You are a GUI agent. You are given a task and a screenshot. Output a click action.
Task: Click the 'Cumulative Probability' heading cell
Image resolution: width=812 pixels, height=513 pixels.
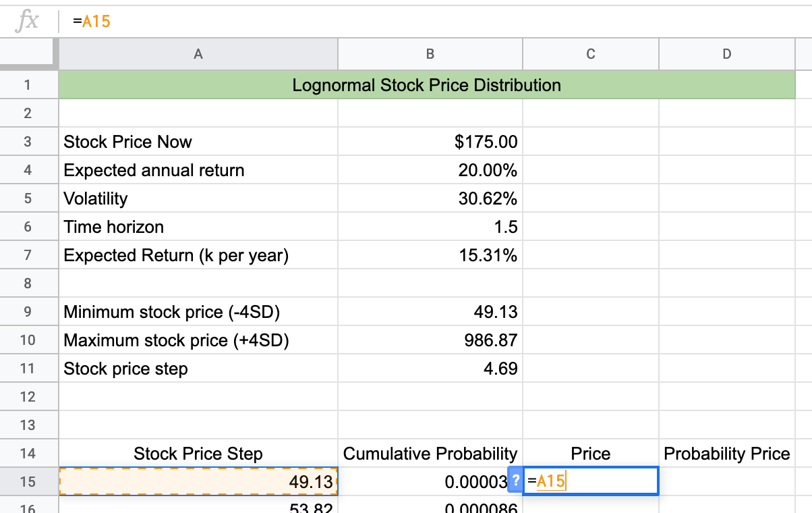430,454
